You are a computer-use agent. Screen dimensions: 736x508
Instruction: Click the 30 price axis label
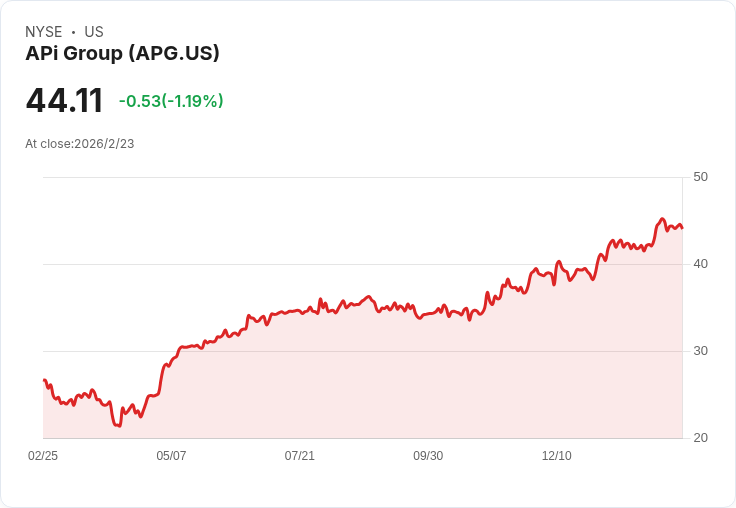(x=700, y=351)
